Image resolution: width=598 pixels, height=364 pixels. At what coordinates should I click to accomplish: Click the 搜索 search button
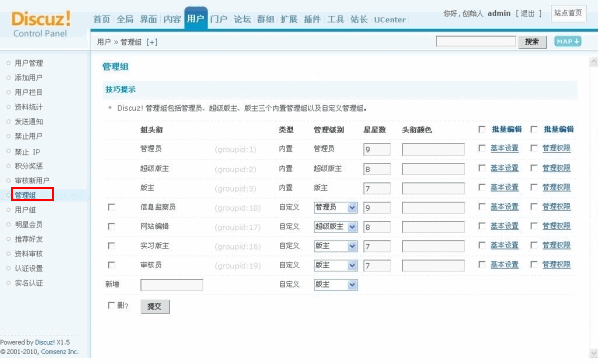(x=532, y=42)
